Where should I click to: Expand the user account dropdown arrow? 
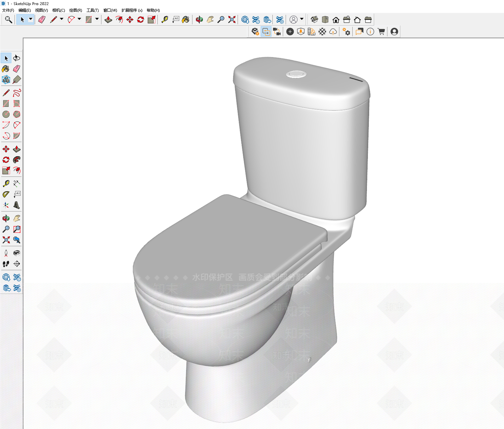point(302,19)
